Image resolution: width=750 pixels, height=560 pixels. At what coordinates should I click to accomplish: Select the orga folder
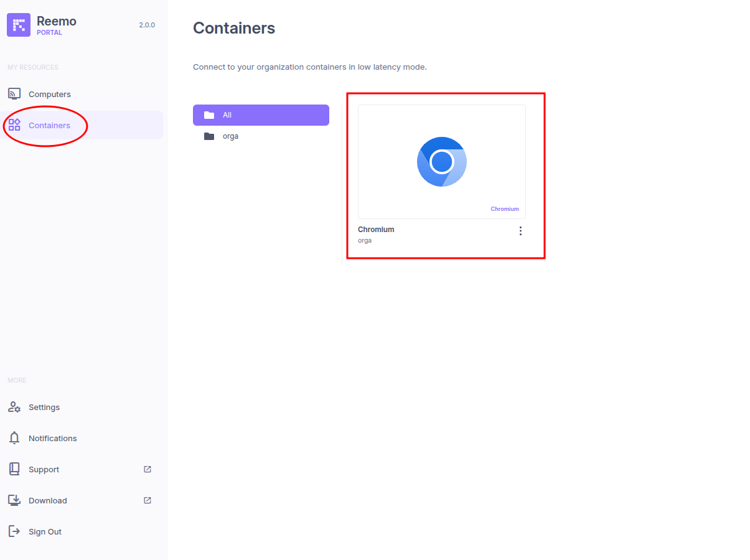click(x=261, y=136)
